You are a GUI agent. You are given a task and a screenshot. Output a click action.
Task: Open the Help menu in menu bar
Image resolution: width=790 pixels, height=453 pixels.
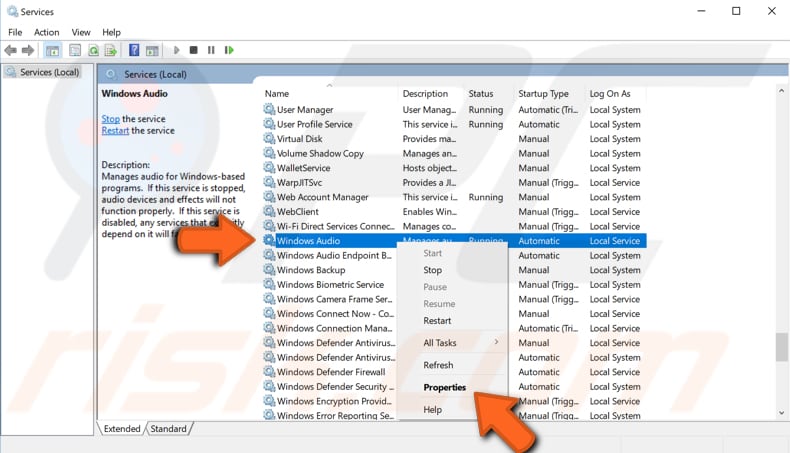coord(111,32)
